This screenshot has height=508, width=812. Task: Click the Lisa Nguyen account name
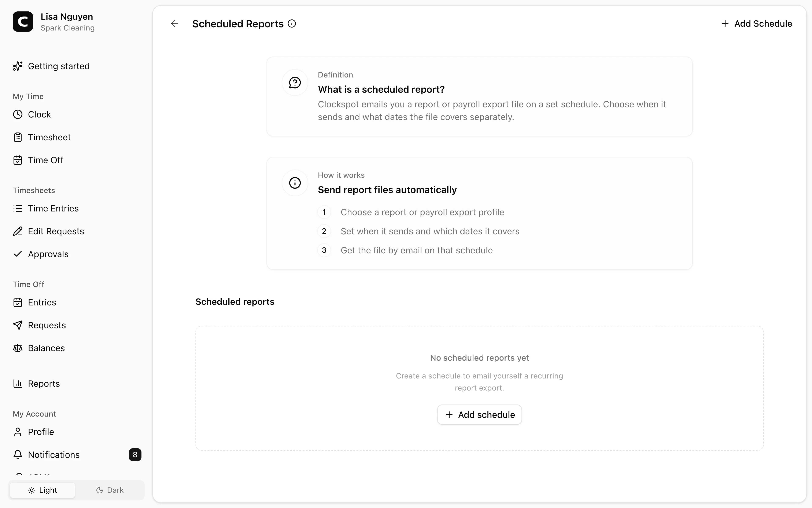67,17
